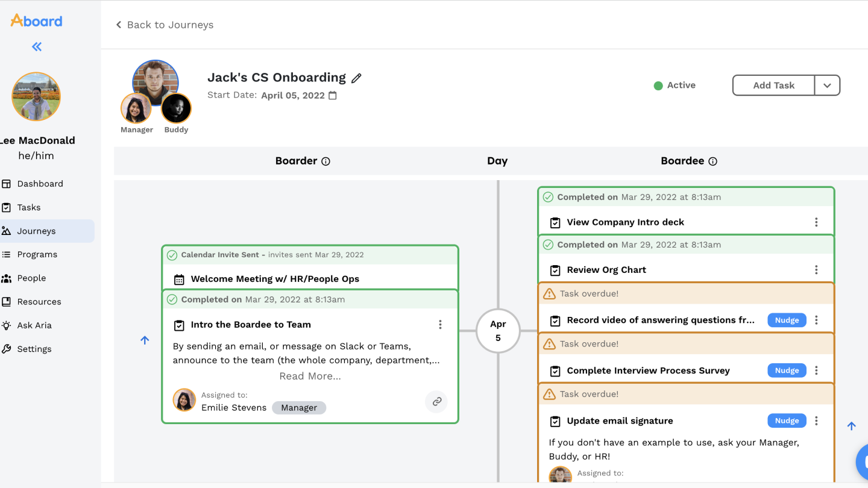Expand Read More on Intro task
The width and height of the screenshot is (868, 488).
coord(310,376)
